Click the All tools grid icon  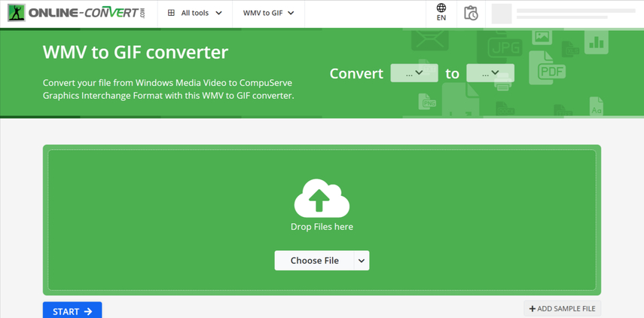coord(171,13)
